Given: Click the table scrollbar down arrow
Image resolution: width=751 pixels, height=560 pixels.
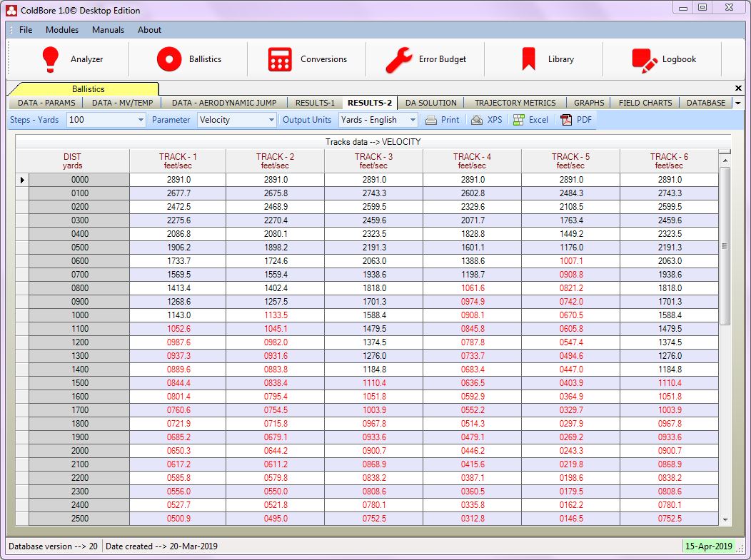Looking at the screenshot, I should tap(725, 519).
